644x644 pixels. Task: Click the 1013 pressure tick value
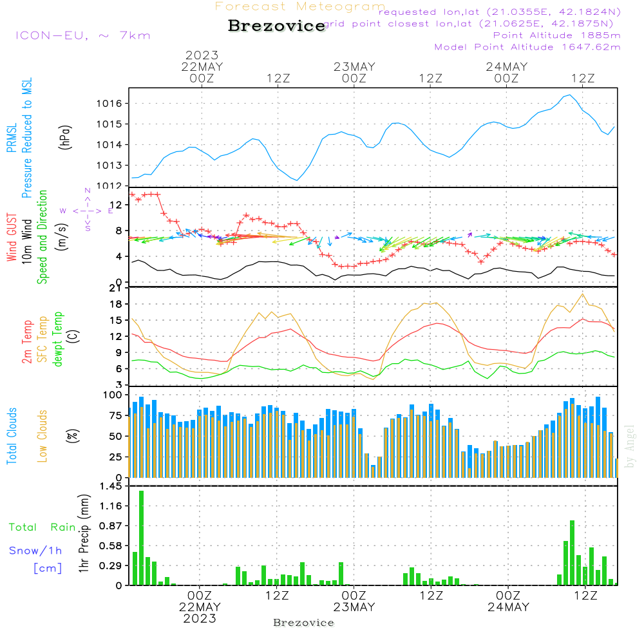click(109, 166)
